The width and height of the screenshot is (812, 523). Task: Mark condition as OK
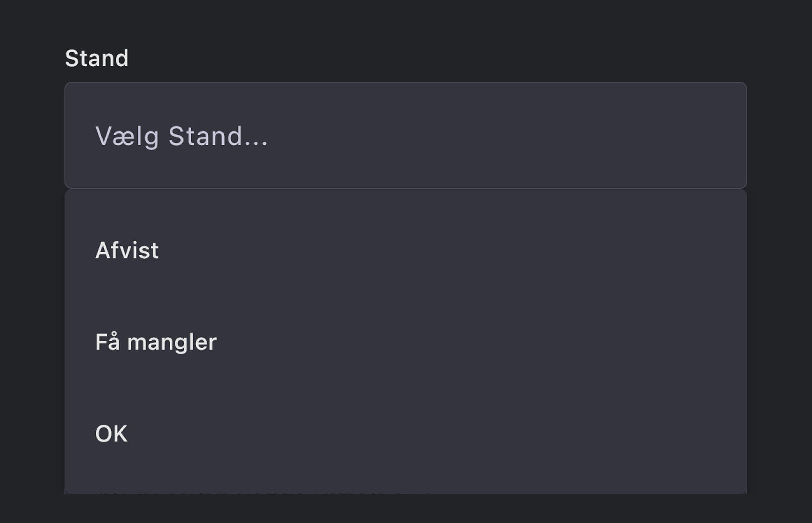pos(111,434)
